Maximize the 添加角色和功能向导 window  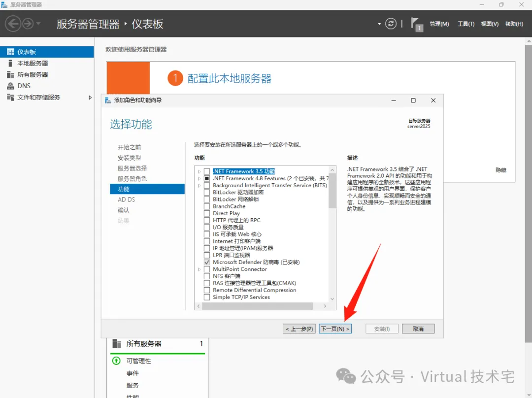coord(413,100)
